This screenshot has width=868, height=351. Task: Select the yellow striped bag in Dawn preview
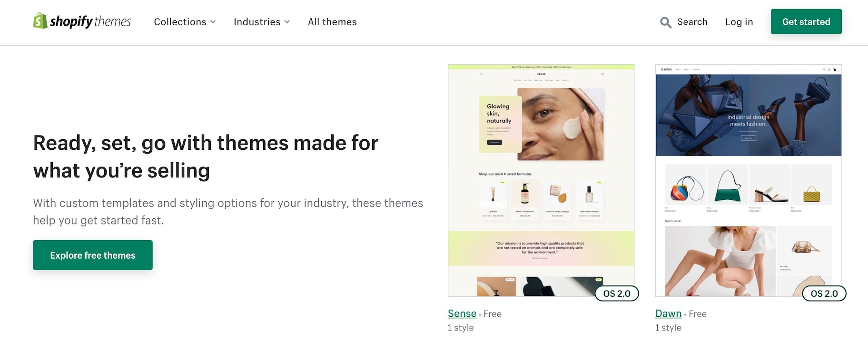pos(811,194)
